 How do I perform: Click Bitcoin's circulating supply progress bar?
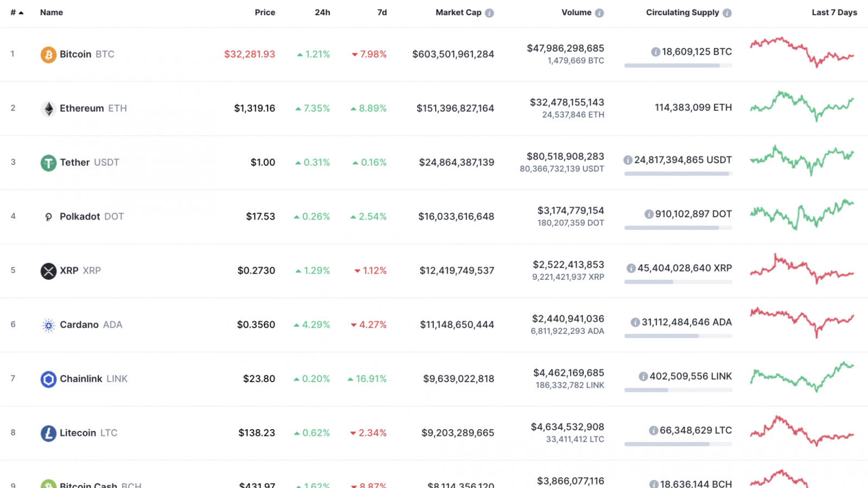coord(678,66)
